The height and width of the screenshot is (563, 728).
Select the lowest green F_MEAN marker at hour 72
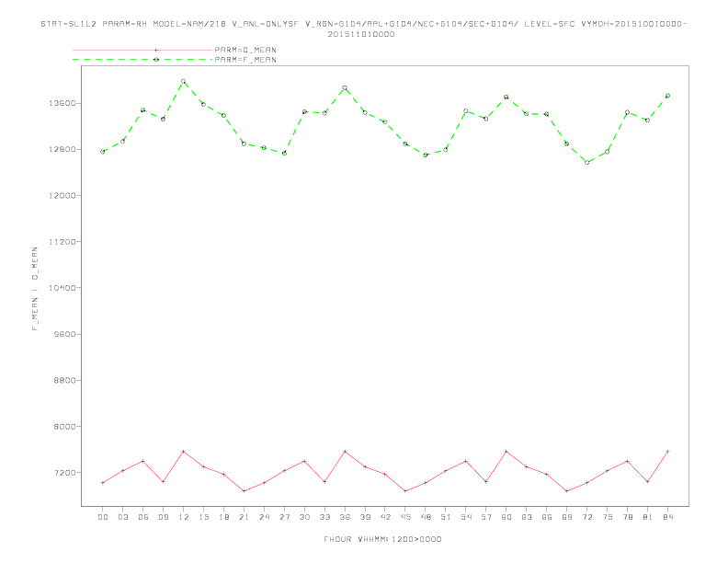pos(587,162)
